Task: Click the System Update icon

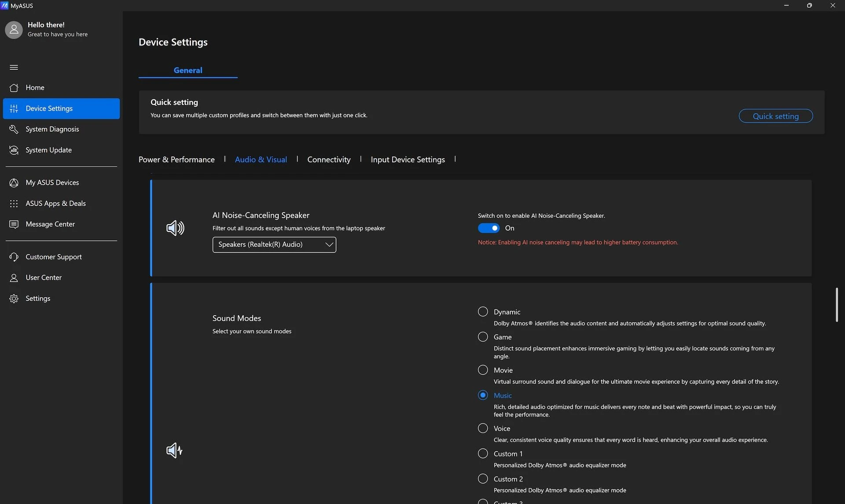Action: click(14, 150)
